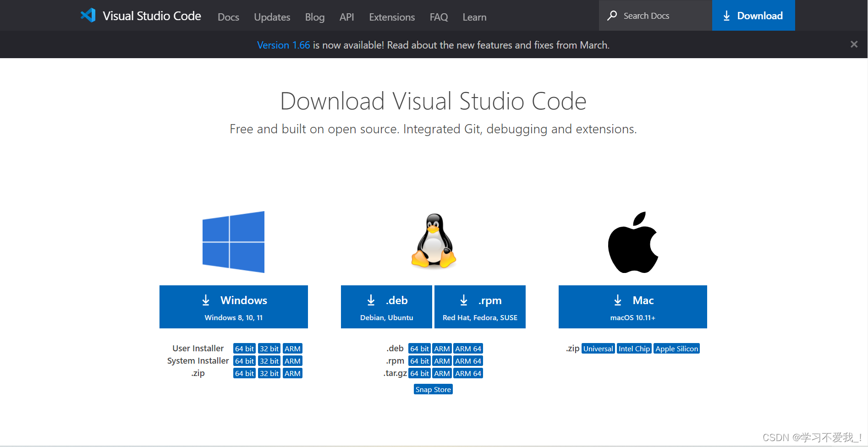Screen dimensions: 868x447
Task: Click the Windows logo image
Action: click(x=233, y=242)
